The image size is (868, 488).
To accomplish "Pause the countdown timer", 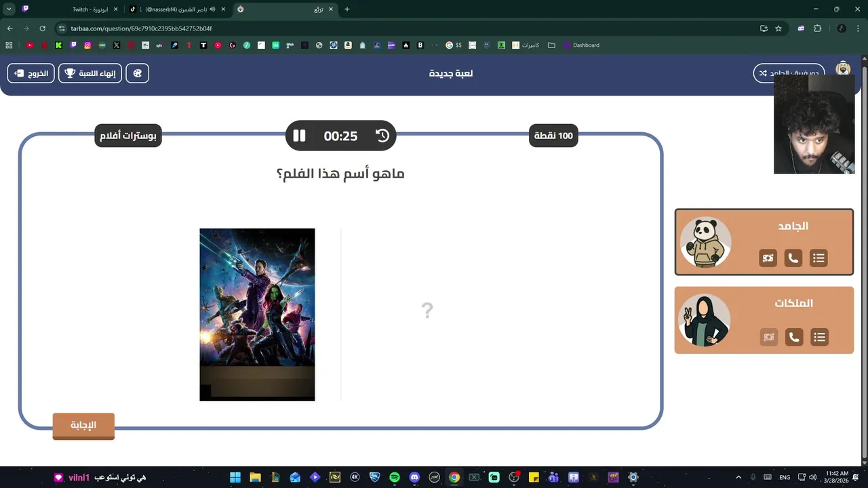I will tap(299, 136).
